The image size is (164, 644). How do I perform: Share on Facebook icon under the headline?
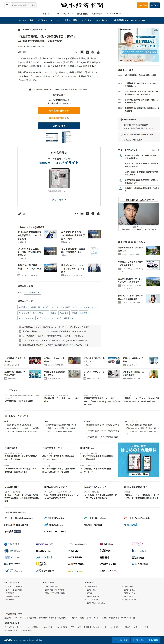click(x=93, y=52)
